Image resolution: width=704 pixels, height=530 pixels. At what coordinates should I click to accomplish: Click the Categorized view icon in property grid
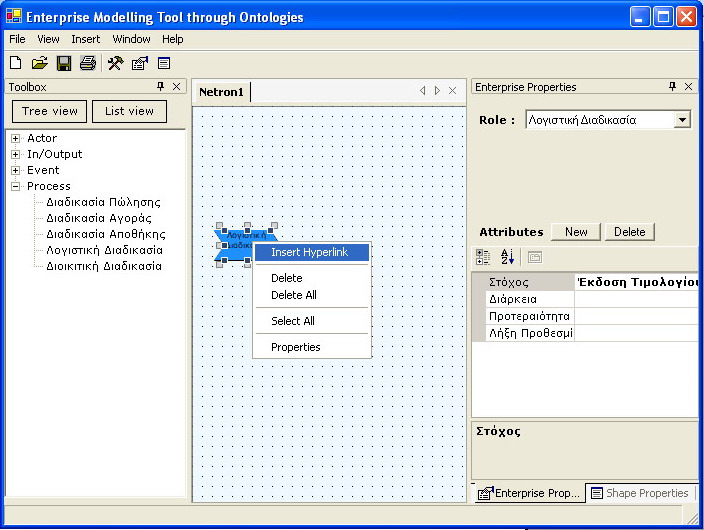[x=483, y=257]
